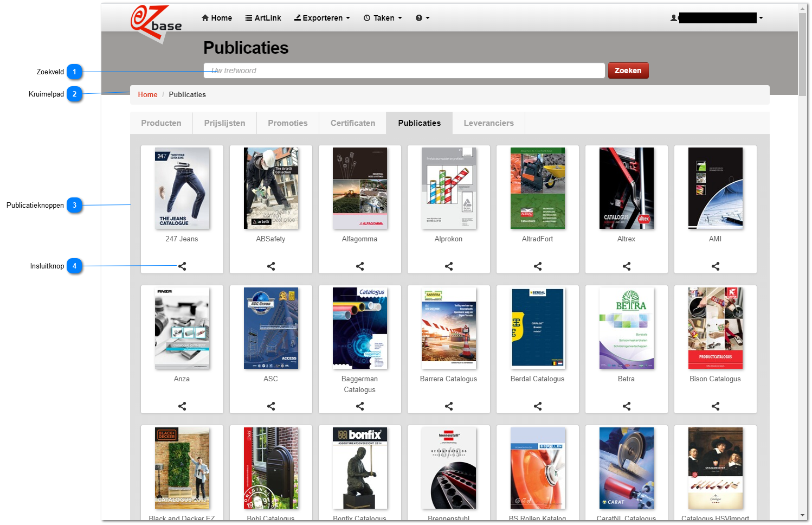Open ArtLink in navigation bar
This screenshot has height=525, width=812.
[263, 18]
